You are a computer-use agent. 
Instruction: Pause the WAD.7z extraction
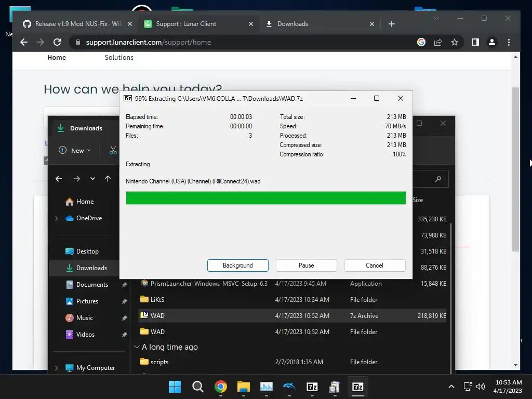click(306, 265)
